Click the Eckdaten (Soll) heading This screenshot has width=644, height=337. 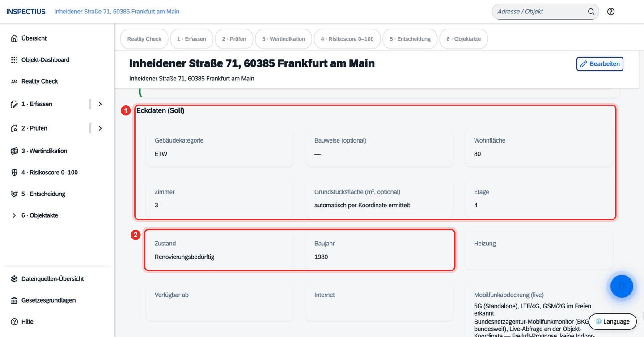click(x=160, y=110)
